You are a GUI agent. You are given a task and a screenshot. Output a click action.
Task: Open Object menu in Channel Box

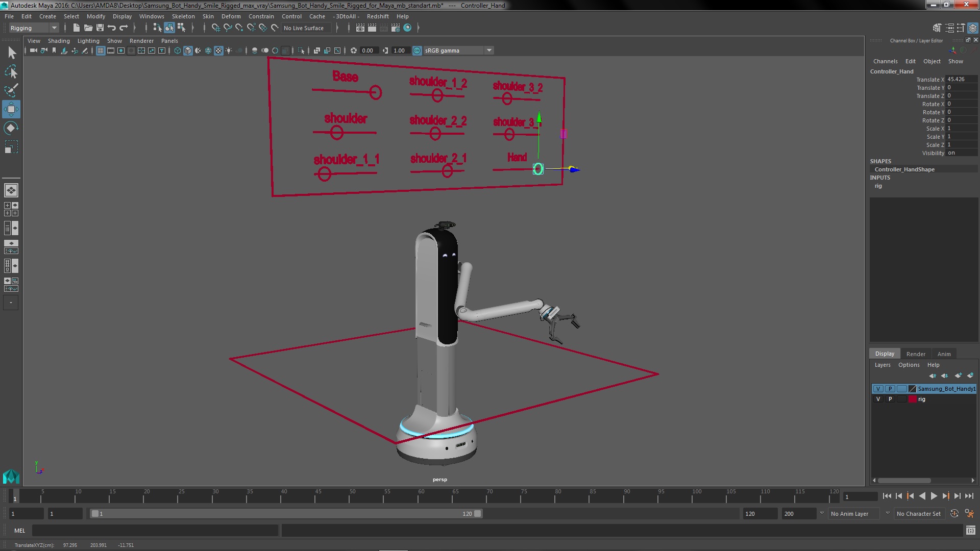tap(932, 61)
